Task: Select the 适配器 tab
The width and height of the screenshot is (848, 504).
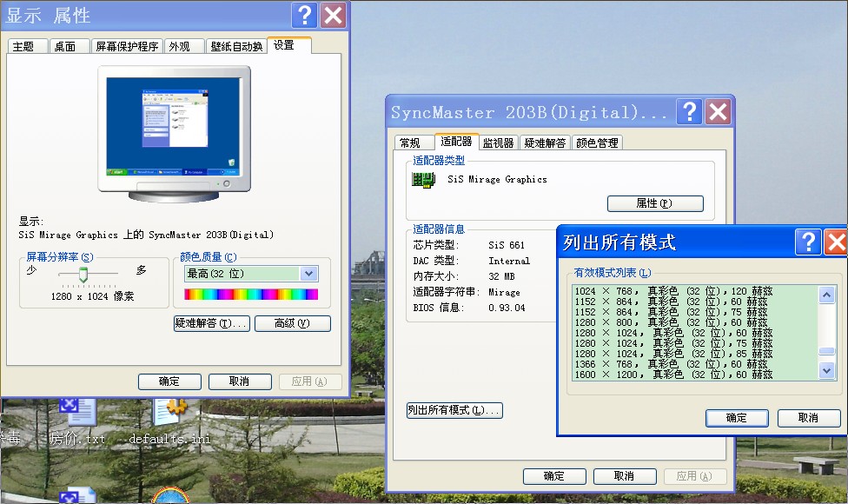Action: point(456,142)
